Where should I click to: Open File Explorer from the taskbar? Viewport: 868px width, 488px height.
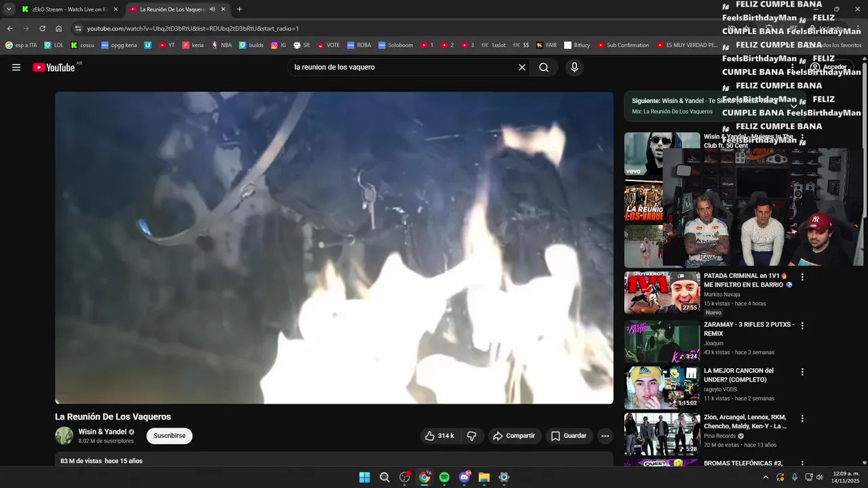[x=484, y=477]
